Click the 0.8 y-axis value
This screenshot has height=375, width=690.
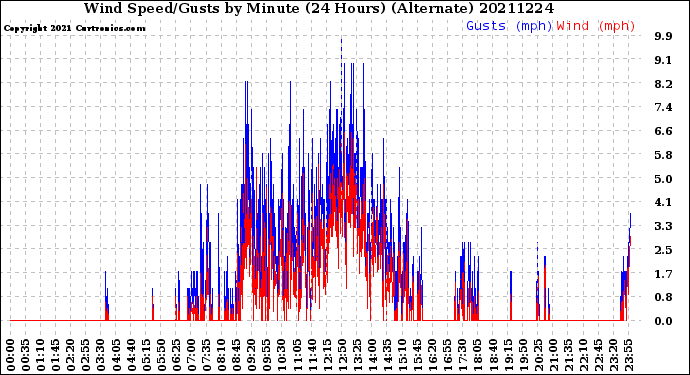(663, 298)
